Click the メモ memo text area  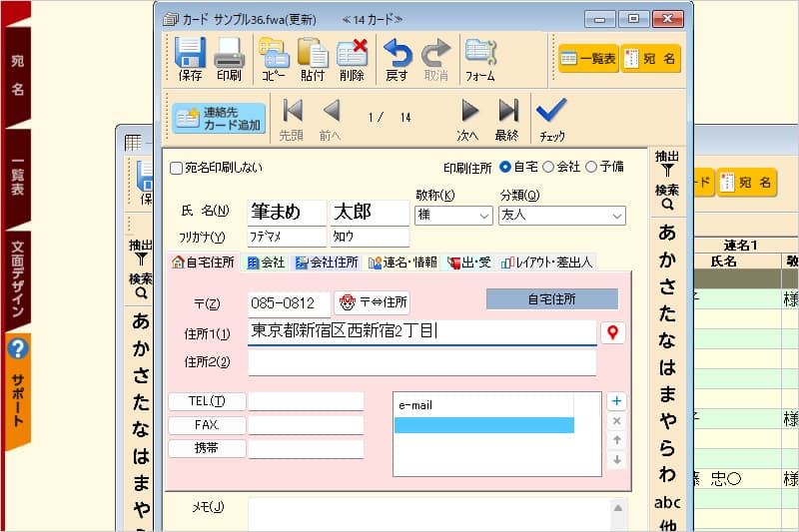coord(429,514)
